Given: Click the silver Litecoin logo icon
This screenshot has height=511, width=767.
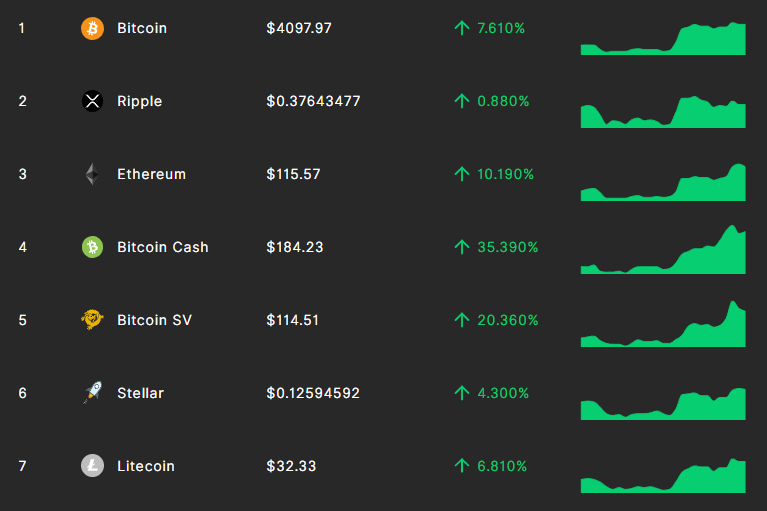Looking at the screenshot, I should (x=92, y=466).
